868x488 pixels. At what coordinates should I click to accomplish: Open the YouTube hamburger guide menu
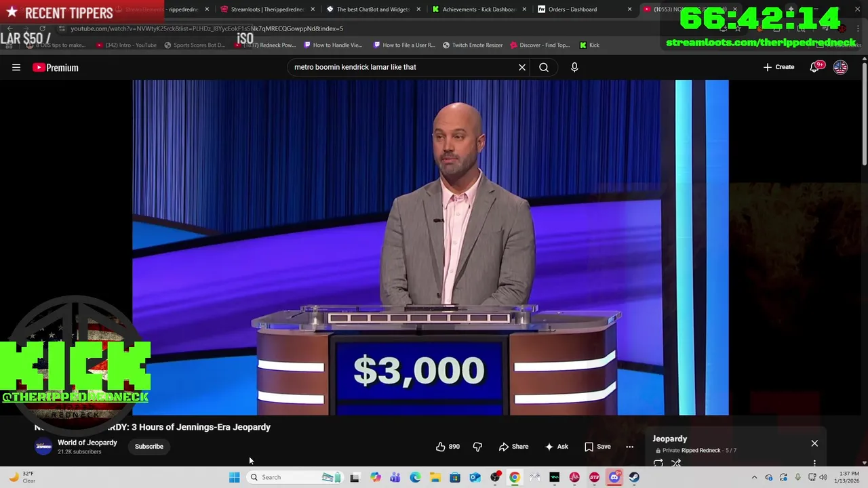pos(16,67)
